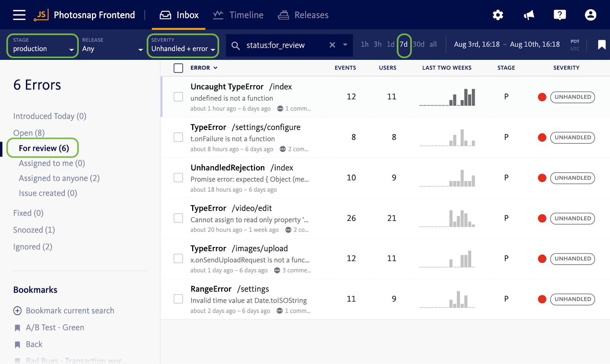Click bookmark icon for A/B Test - Green
Image resolution: width=610 pixels, height=364 pixels.
pos(18,328)
